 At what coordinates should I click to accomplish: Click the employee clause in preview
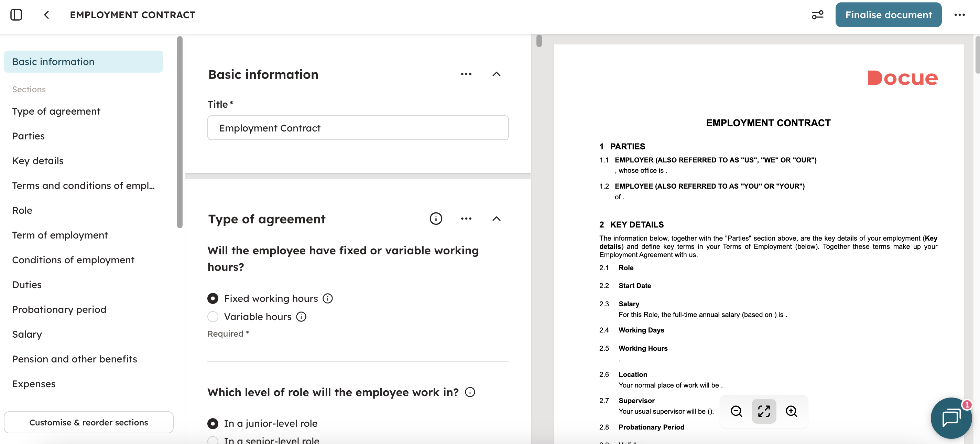(x=709, y=186)
